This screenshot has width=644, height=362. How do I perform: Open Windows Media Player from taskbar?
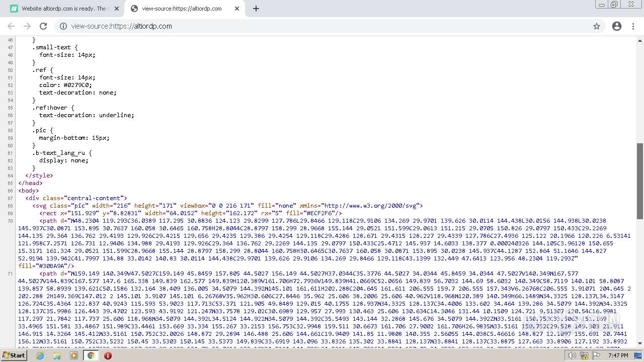tap(74, 355)
